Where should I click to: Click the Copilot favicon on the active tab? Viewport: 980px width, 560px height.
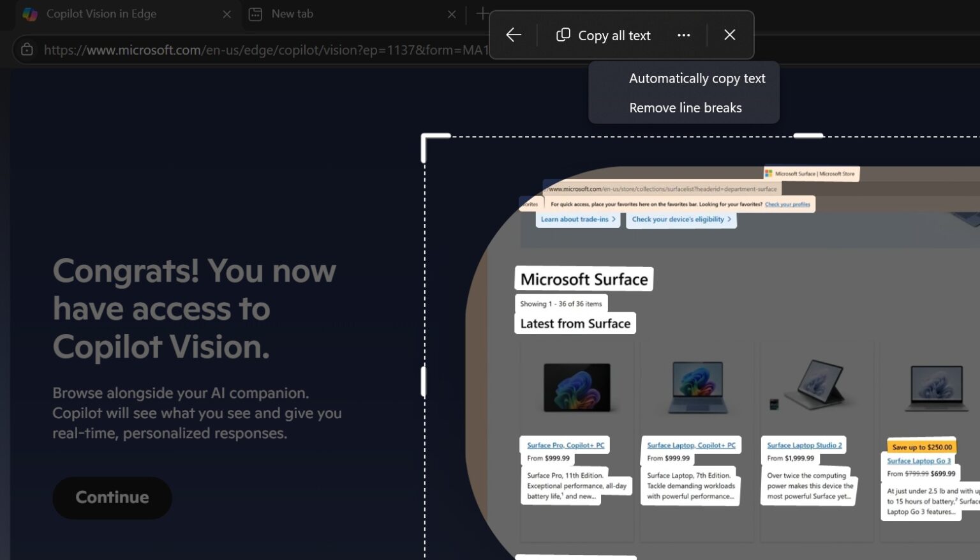[x=29, y=14]
